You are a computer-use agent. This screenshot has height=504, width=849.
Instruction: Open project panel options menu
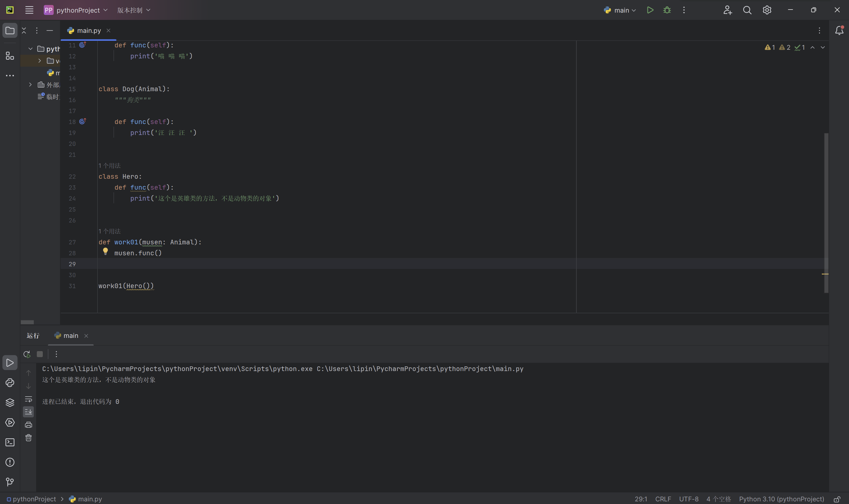click(37, 31)
